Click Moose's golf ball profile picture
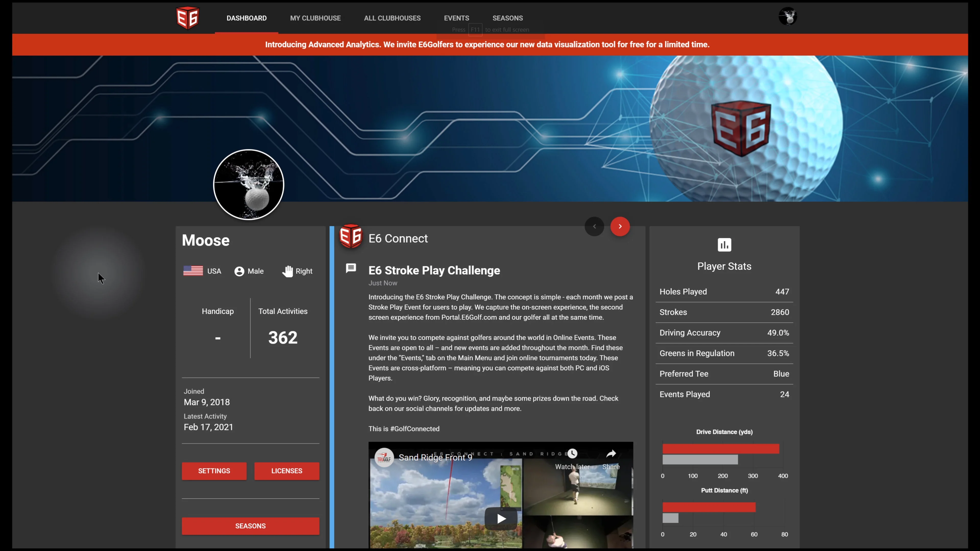Viewport: 980px width, 551px height. point(248,184)
